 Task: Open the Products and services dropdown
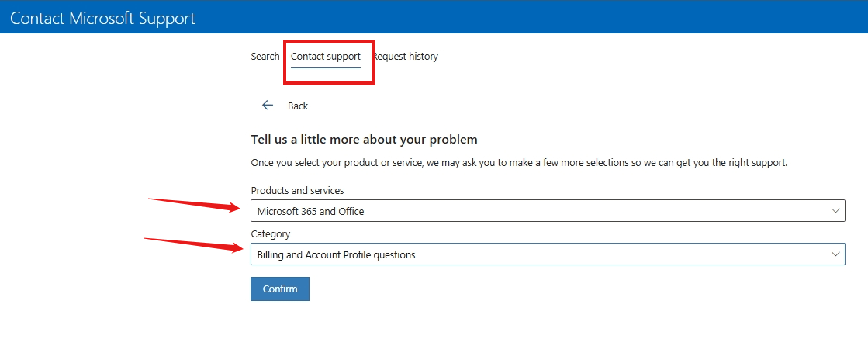click(548, 210)
